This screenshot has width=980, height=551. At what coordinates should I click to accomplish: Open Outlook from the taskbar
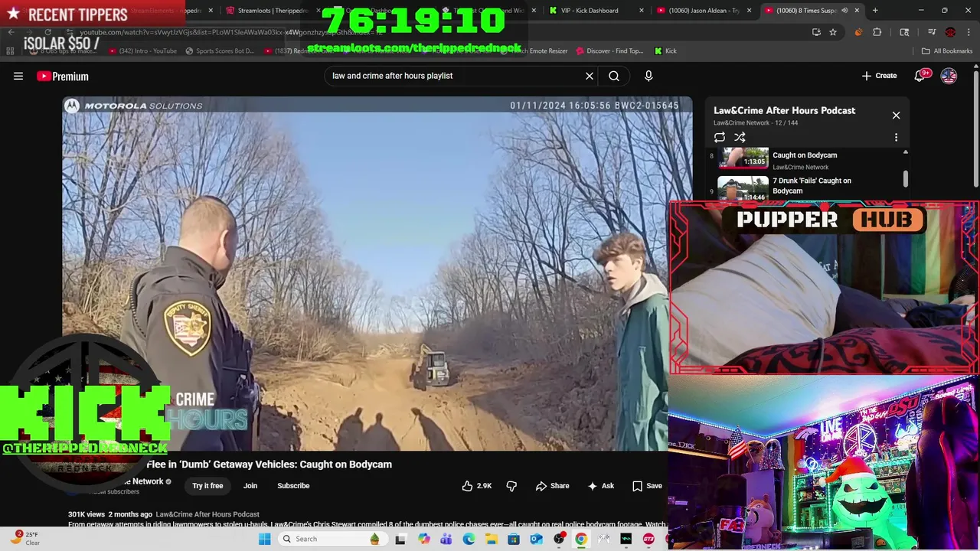click(536, 539)
